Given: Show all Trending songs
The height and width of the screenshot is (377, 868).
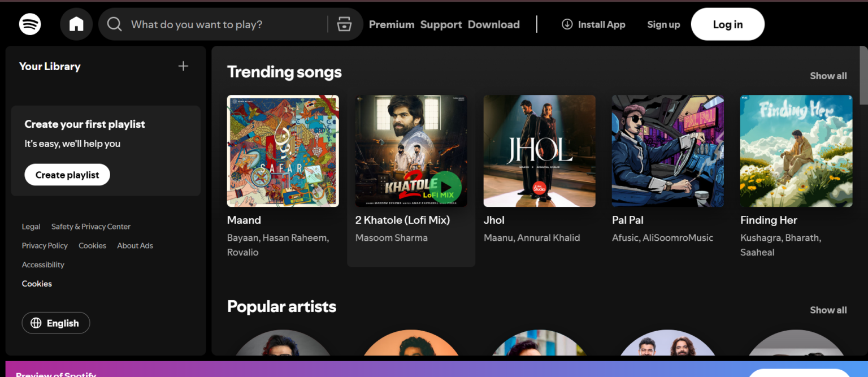Looking at the screenshot, I should click(828, 75).
